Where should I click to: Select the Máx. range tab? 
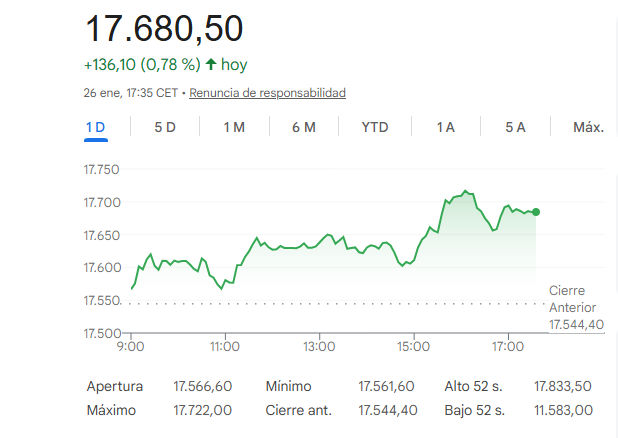point(588,127)
